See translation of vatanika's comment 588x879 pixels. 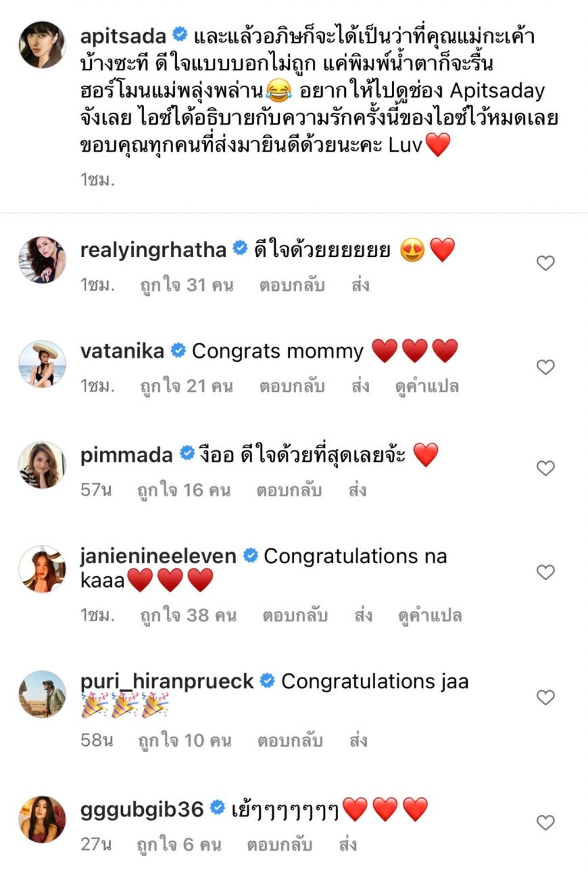pyautogui.click(x=427, y=386)
